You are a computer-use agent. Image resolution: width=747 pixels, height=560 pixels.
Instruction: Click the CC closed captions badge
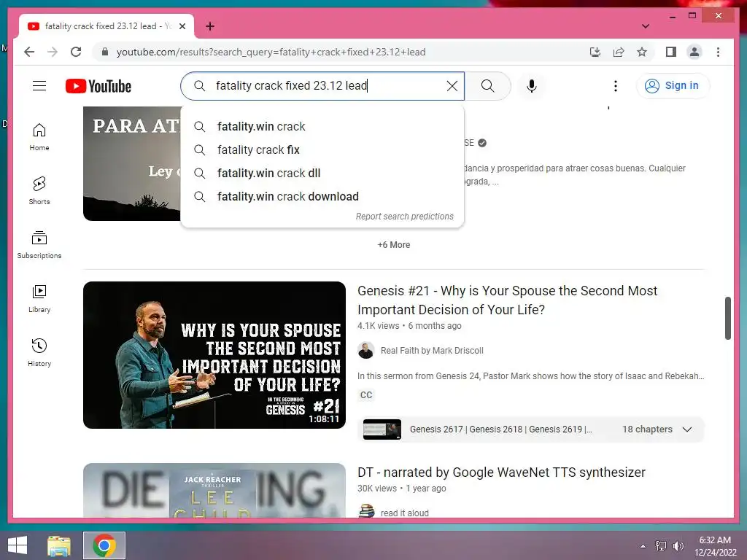[366, 394]
